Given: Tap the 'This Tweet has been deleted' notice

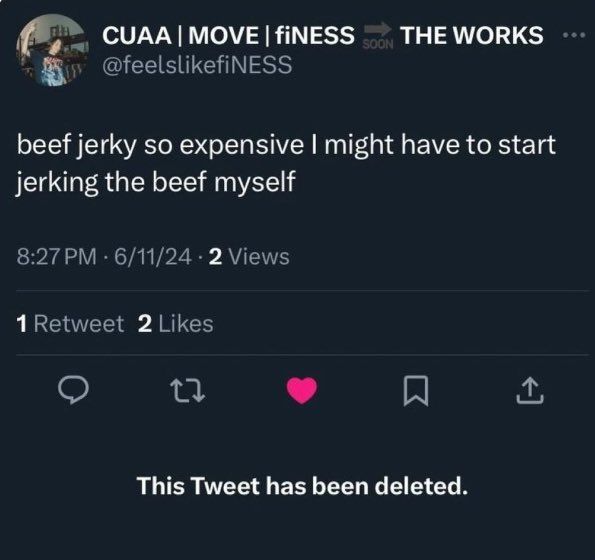Looking at the screenshot, I should coord(302,486).
